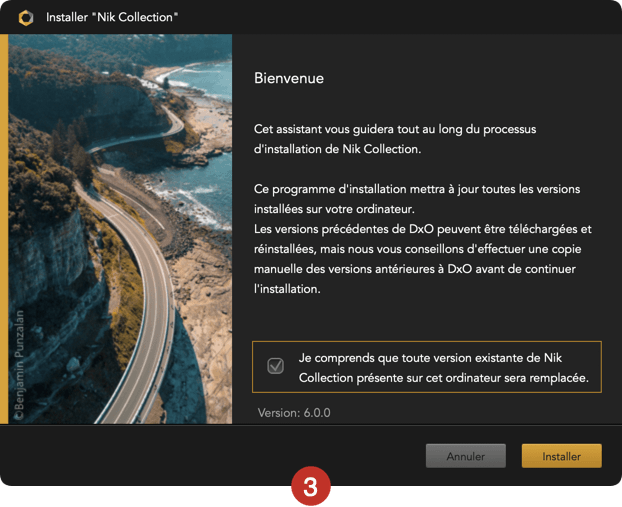Click the 'Je comprends que toute version' label

[443, 368]
